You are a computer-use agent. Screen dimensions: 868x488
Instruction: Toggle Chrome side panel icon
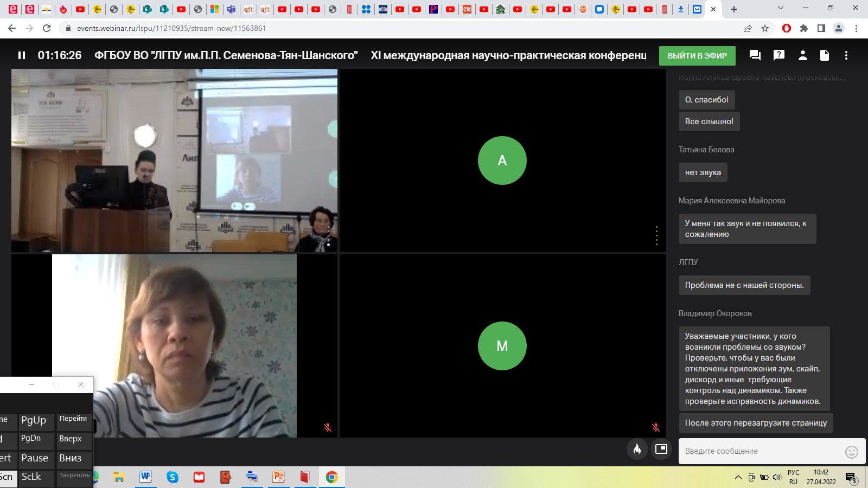pyautogui.click(x=821, y=28)
